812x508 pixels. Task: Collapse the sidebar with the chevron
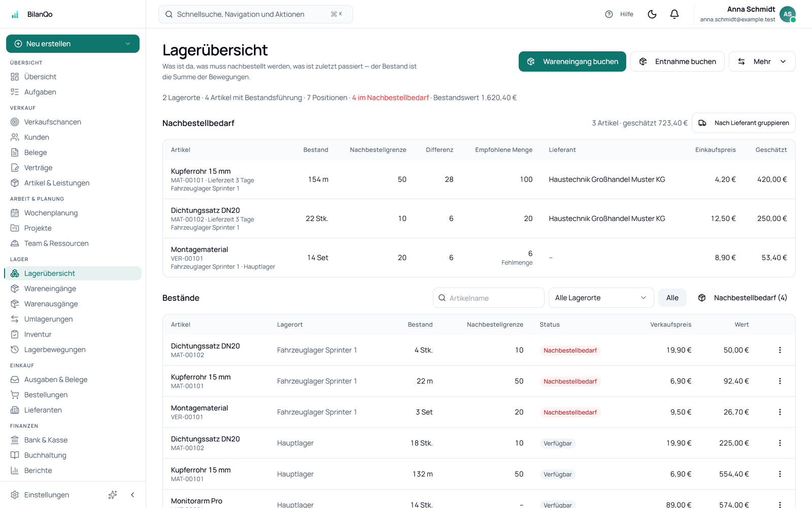coord(132,495)
